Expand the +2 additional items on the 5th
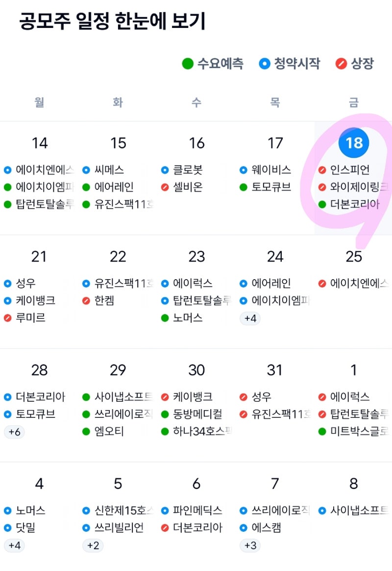This screenshot has width=392, height=571. [93, 546]
